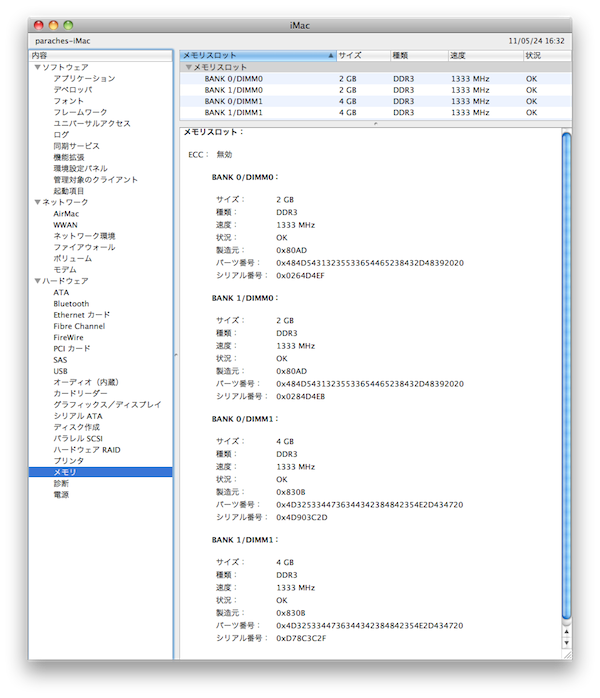This screenshot has width=600, height=698.
Task: Select the BANK 1/DIMM1 table row
Action: pyautogui.click(x=375, y=113)
